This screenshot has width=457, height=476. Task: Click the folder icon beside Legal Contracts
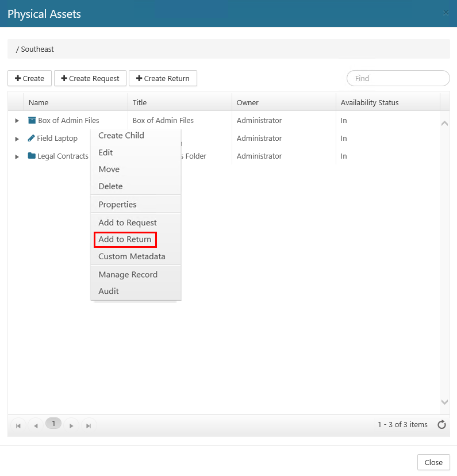pyautogui.click(x=32, y=156)
